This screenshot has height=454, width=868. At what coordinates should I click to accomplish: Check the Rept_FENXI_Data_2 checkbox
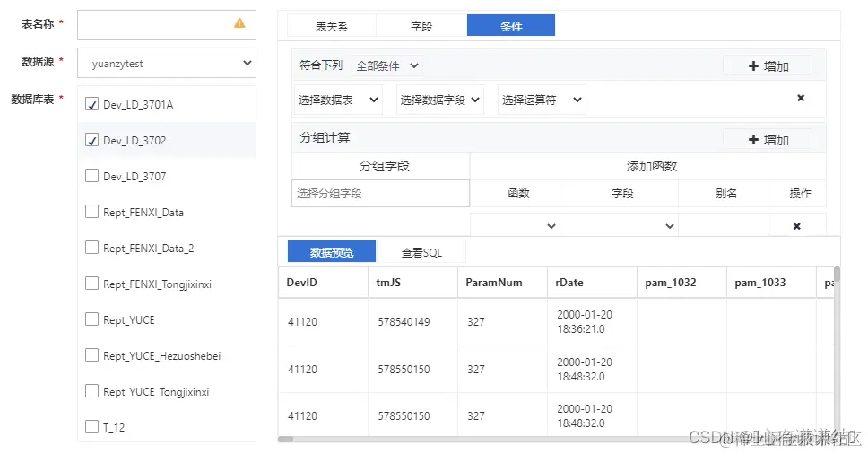click(x=91, y=248)
